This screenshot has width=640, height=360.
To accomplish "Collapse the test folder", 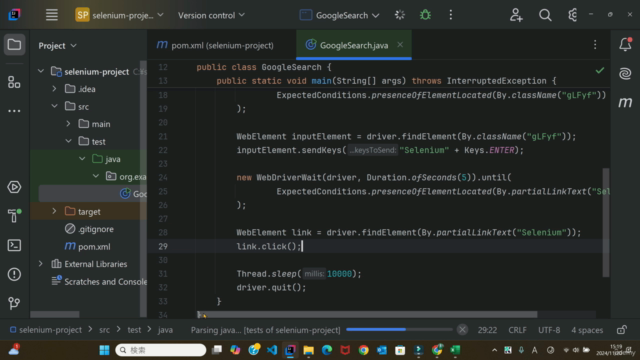I will coord(68,141).
